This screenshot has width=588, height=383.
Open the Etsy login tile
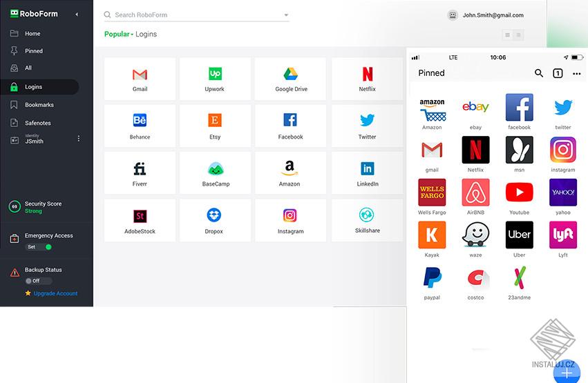[x=215, y=126]
